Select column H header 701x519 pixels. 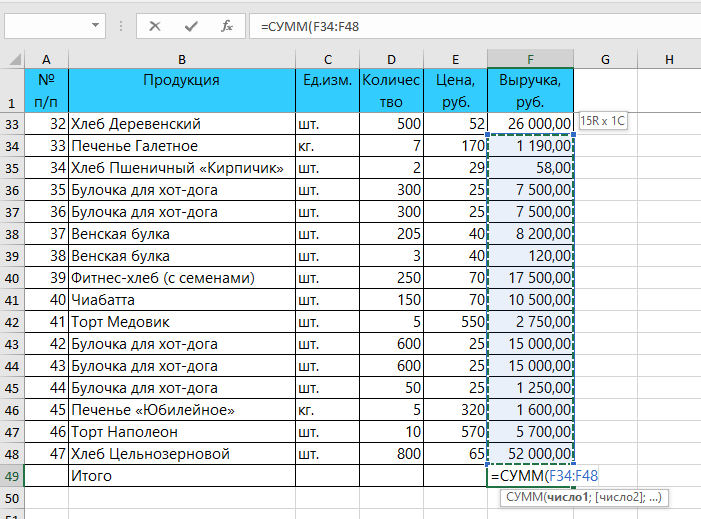coord(669,59)
